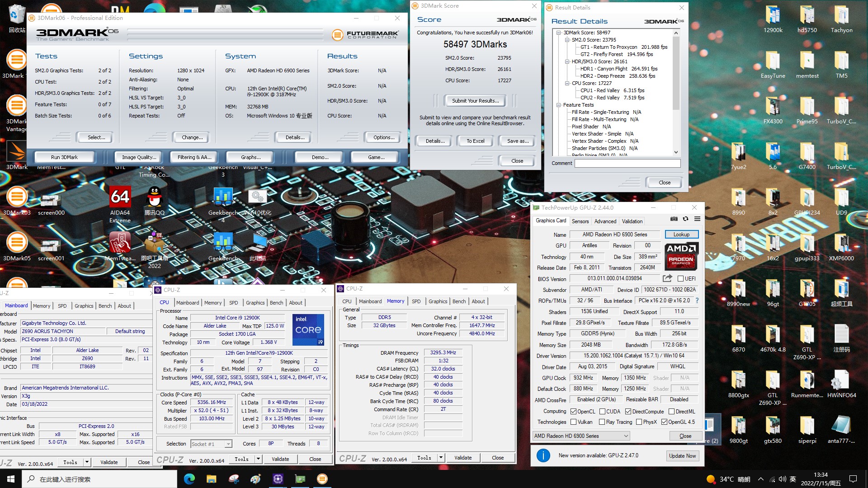The width and height of the screenshot is (868, 488).
Task: Open Mainboard tab in the CPU-Z CPU window
Action: coord(188,303)
